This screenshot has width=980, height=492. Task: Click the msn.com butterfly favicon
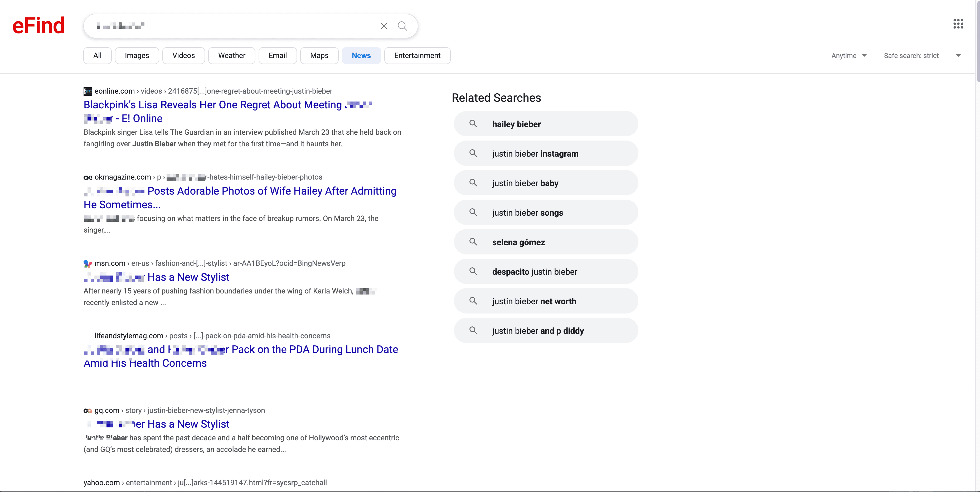click(88, 263)
